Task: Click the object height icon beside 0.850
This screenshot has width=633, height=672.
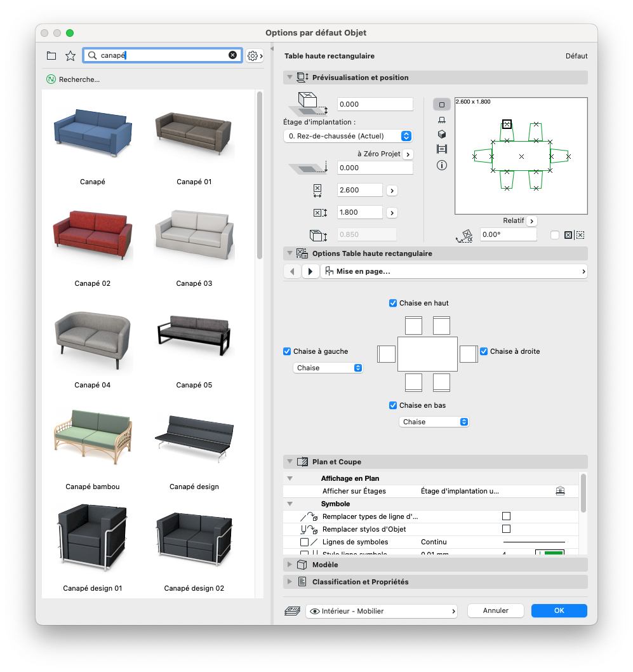Action: [318, 235]
